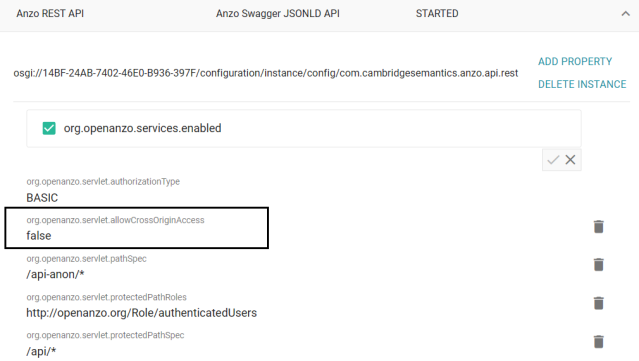The width and height of the screenshot is (639, 361).
Task: Collapse the Anzo REST API panel chevron
Action: [x=626, y=14]
